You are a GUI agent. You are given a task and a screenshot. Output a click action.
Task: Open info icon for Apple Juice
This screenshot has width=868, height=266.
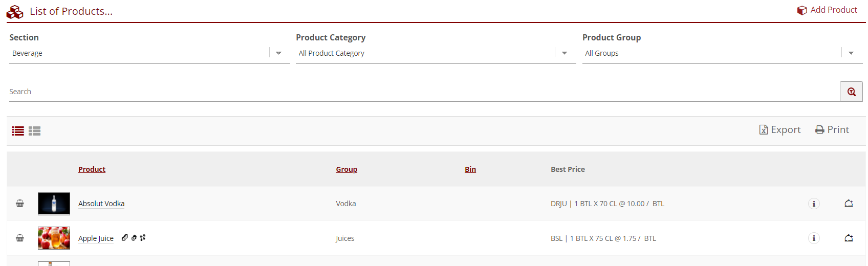coord(814,238)
